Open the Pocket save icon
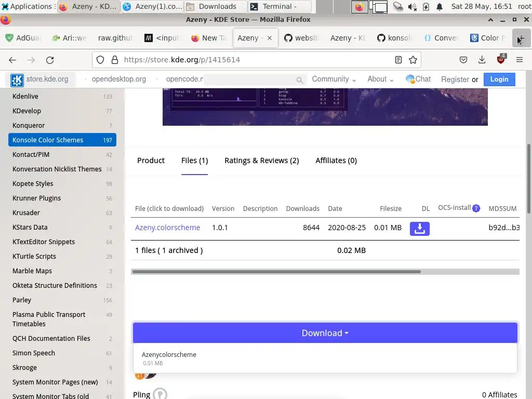This screenshot has width=532, height=399. tap(463, 60)
